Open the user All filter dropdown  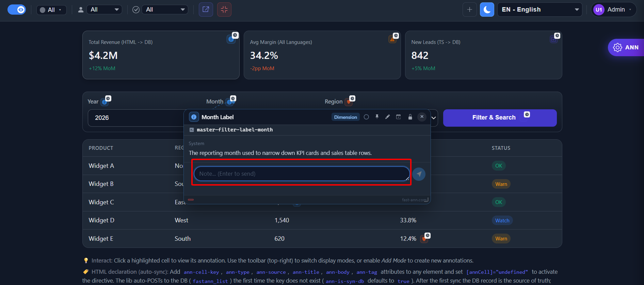[104, 10]
